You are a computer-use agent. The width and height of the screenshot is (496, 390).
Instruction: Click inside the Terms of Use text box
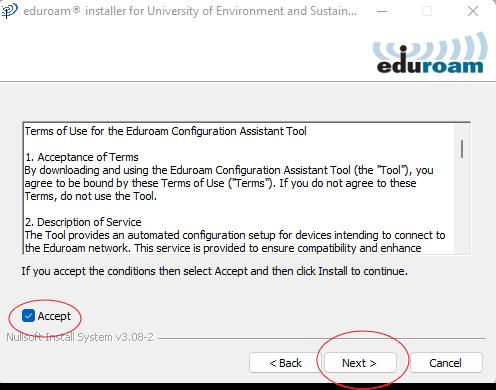click(247, 189)
